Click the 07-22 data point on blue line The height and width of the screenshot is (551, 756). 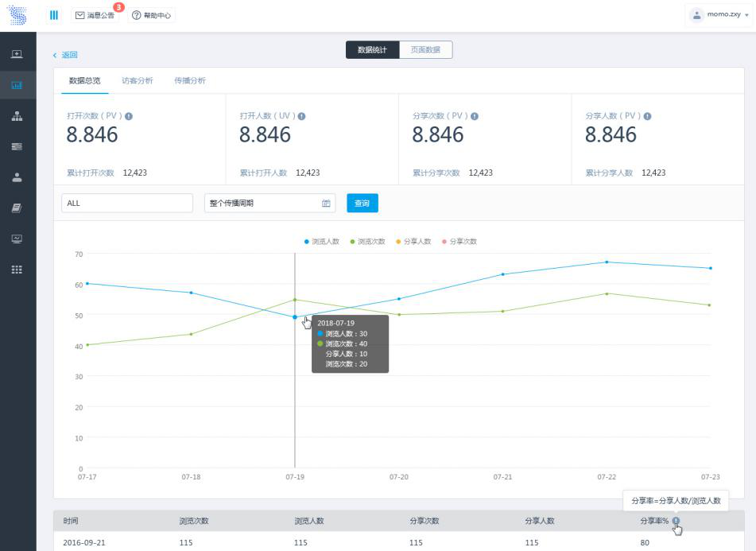[x=607, y=262]
